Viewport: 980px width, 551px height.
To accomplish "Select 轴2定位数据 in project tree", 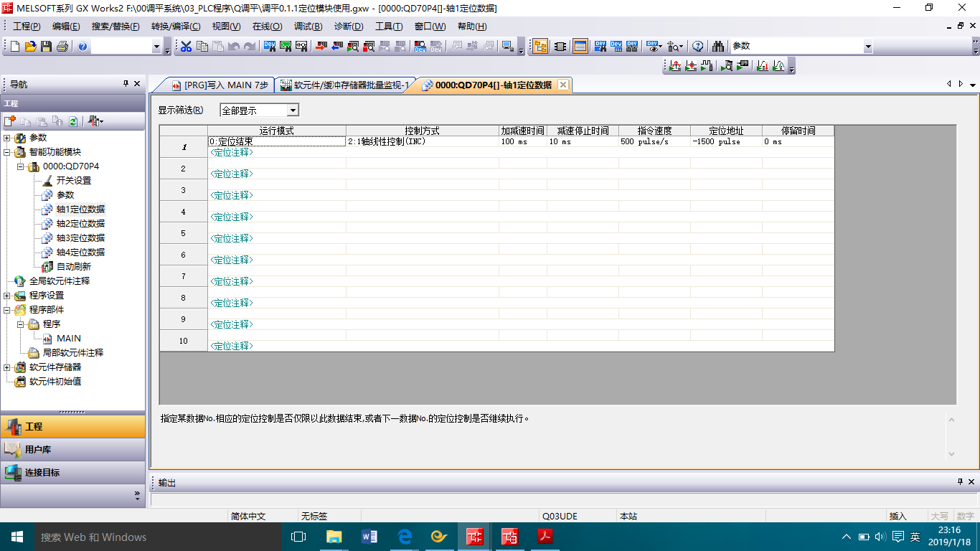I will (80, 224).
